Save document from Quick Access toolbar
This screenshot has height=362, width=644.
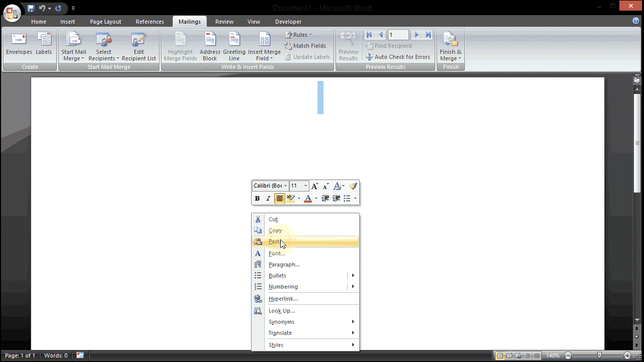click(31, 8)
